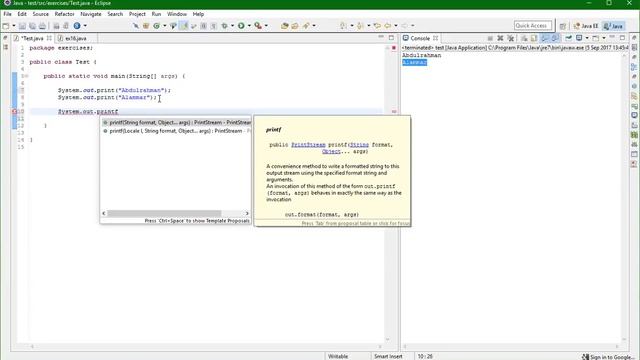The height and width of the screenshot is (360, 640).
Task: Select printf(String format, Object... args) proposal
Action: point(176,122)
